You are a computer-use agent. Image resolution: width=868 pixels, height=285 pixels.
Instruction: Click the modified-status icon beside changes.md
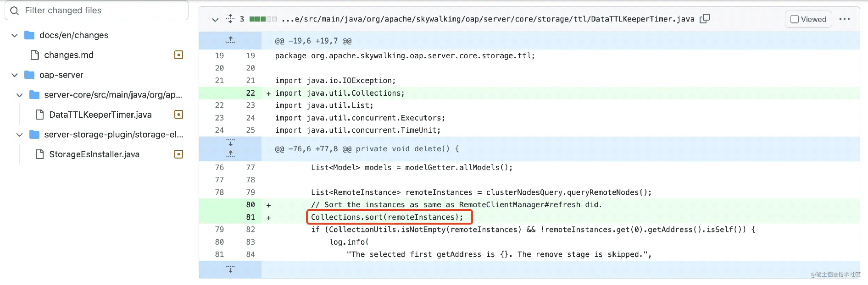point(179,55)
